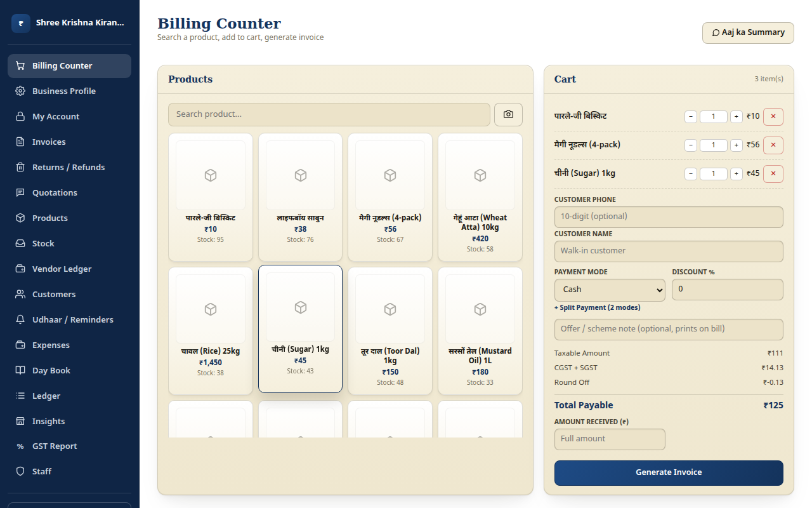Click the My Account lock icon
The width and height of the screenshot is (812, 508).
(x=20, y=116)
